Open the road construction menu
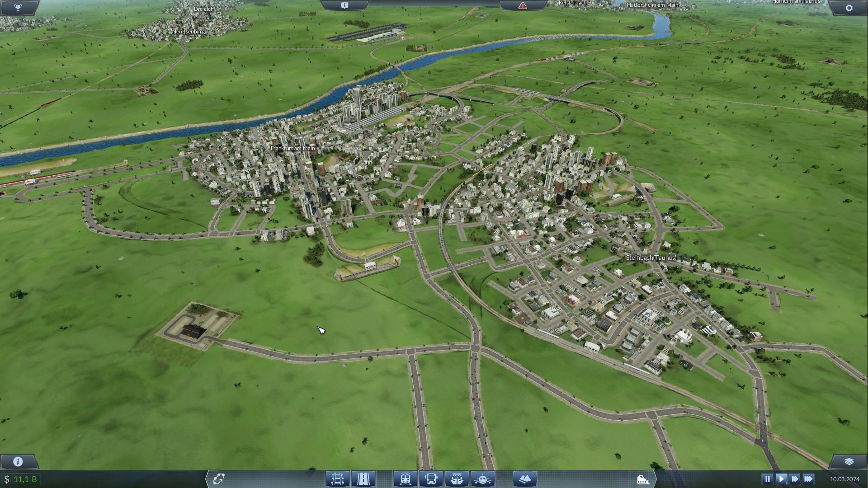Viewport: 868px width, 488px height. tap(363, 479)
